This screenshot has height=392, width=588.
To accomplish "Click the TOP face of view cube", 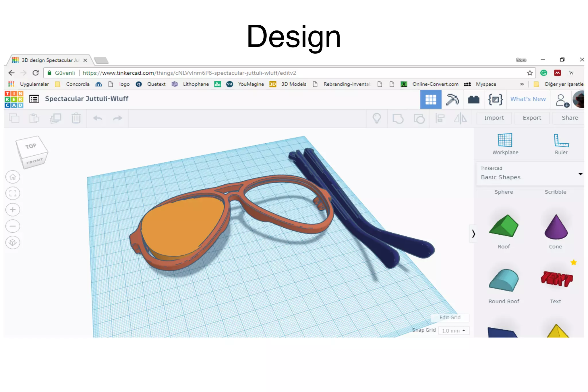I will coord(31,146).
